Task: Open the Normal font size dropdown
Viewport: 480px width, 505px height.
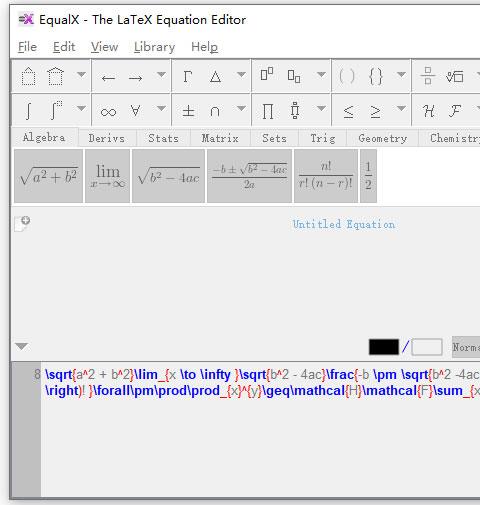Action: pyautogui.click(x=466, y=347)
